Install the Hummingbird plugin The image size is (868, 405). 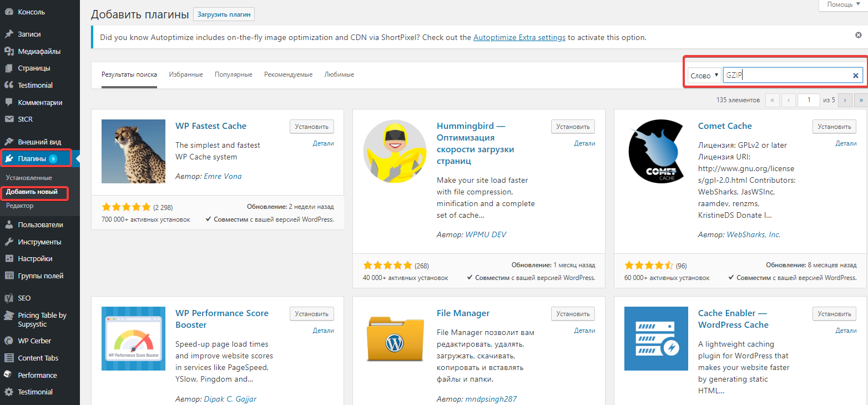click(x=573, y=127)
